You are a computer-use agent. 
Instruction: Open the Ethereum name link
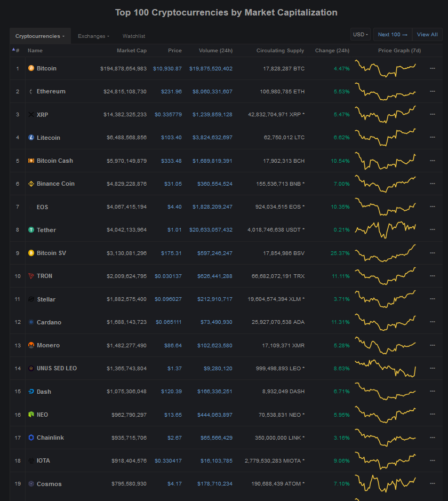tap(51, 91)
